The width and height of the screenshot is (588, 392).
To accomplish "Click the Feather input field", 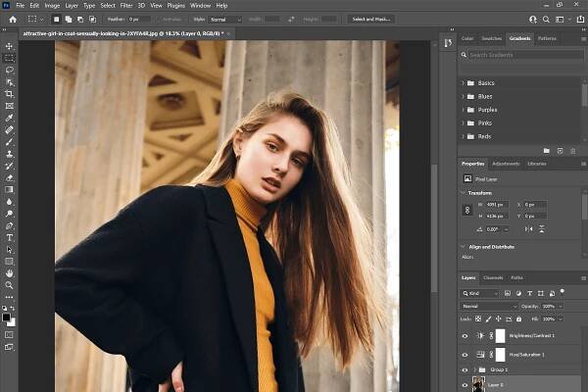I will pyautogui.click(x=140, y=19).
